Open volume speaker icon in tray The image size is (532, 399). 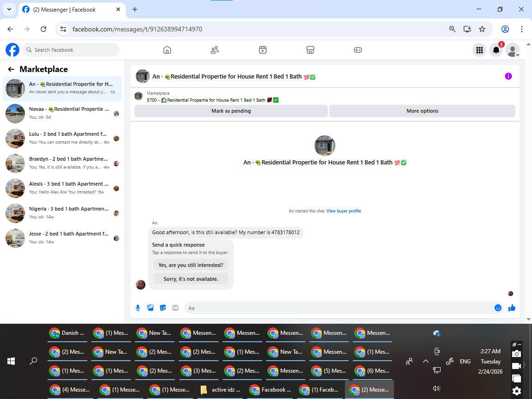[436, 388]
